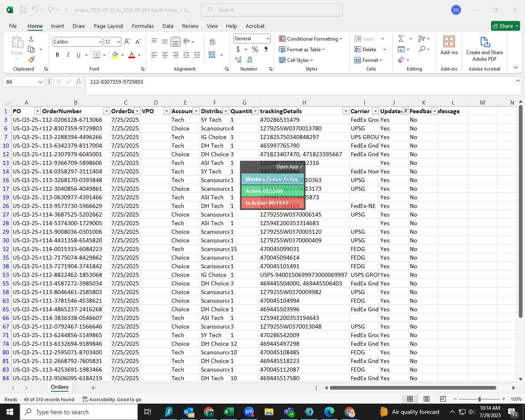525x420 pixels.
Task: Click the Comma Style icon
Action: tap(266, 49)
